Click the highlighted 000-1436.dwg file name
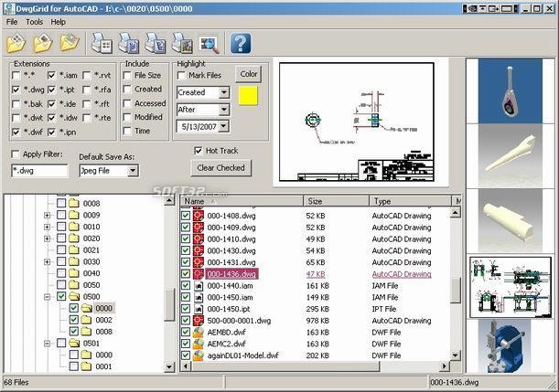This screenshot has width=559, height=392. click(x=231, y=274)
